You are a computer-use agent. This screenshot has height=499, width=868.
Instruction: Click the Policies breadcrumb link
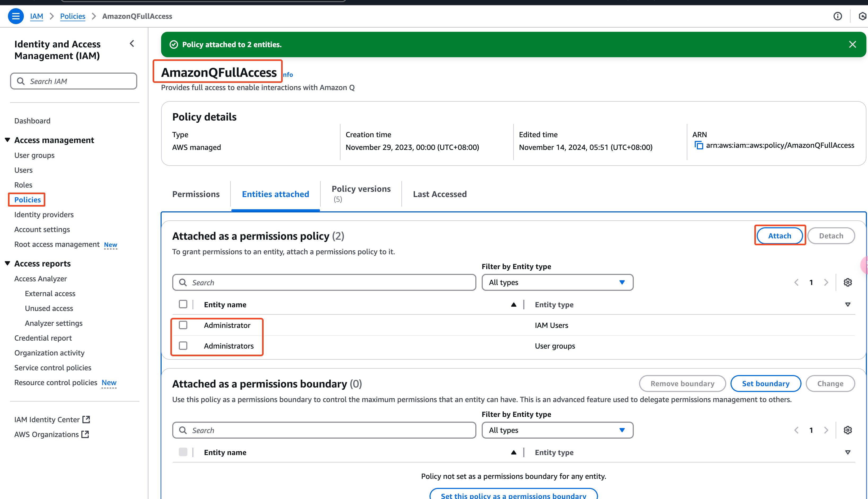coord(72,16)
